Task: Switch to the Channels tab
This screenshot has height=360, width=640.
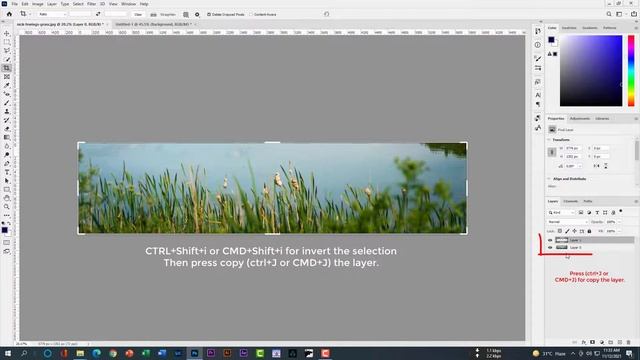Action: click(x=571, y=201)
